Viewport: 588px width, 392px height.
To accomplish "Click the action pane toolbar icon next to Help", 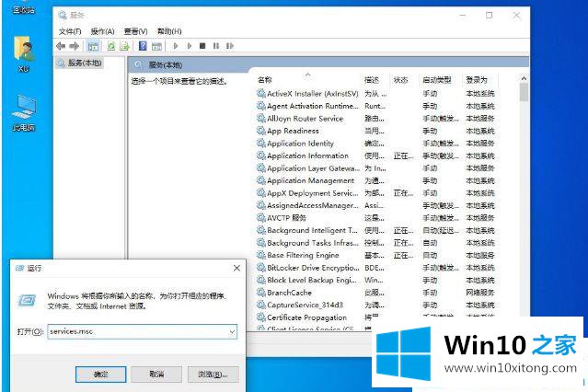I will [x=156, y=46].
